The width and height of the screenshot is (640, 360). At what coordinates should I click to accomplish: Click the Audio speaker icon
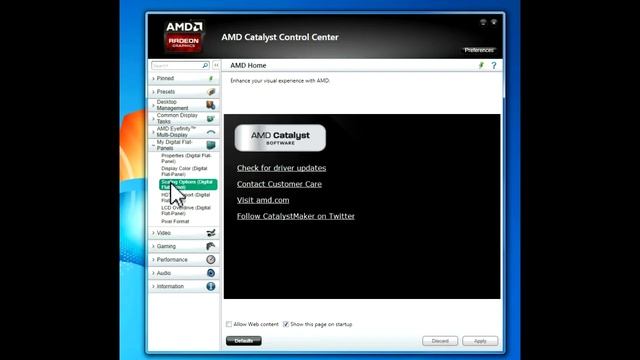pos(211,273)
